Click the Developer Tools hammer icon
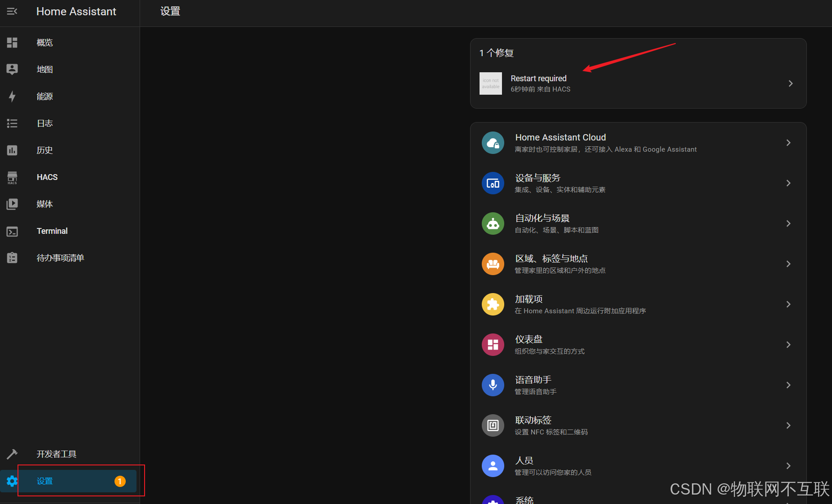The height and width of the screenshot is (504, 832). tap(12, 454)
